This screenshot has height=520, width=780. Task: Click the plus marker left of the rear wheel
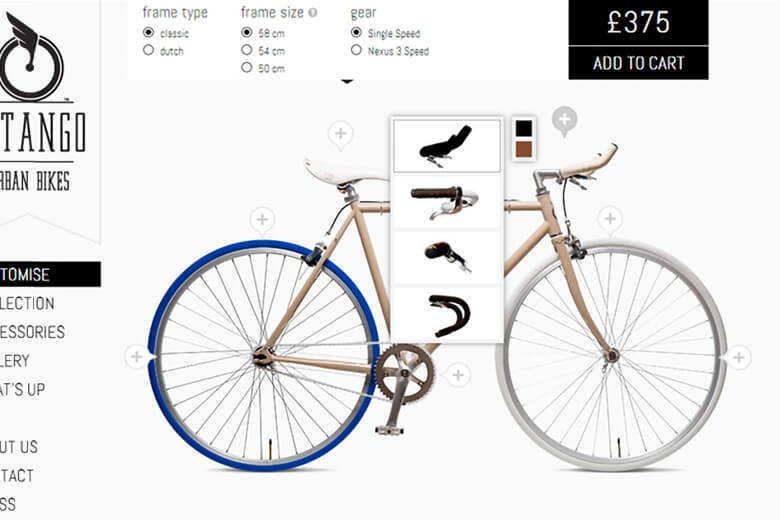pyautogui.click(x=137, y=357)
